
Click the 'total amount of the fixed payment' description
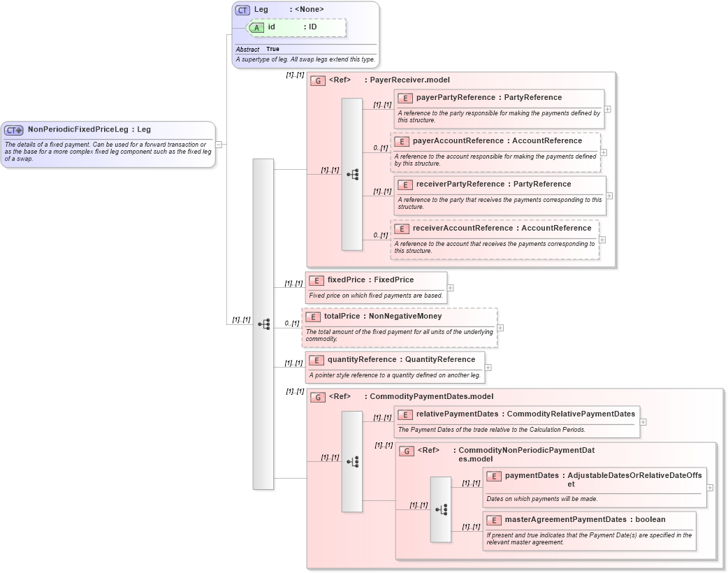point(400,335)
